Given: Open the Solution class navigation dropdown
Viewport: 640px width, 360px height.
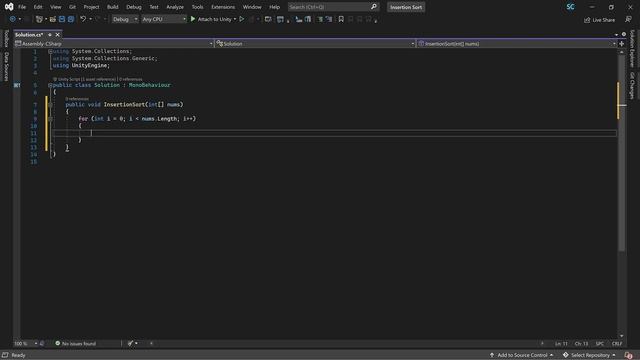Looking at the screenshot, I should pos(315,44).
